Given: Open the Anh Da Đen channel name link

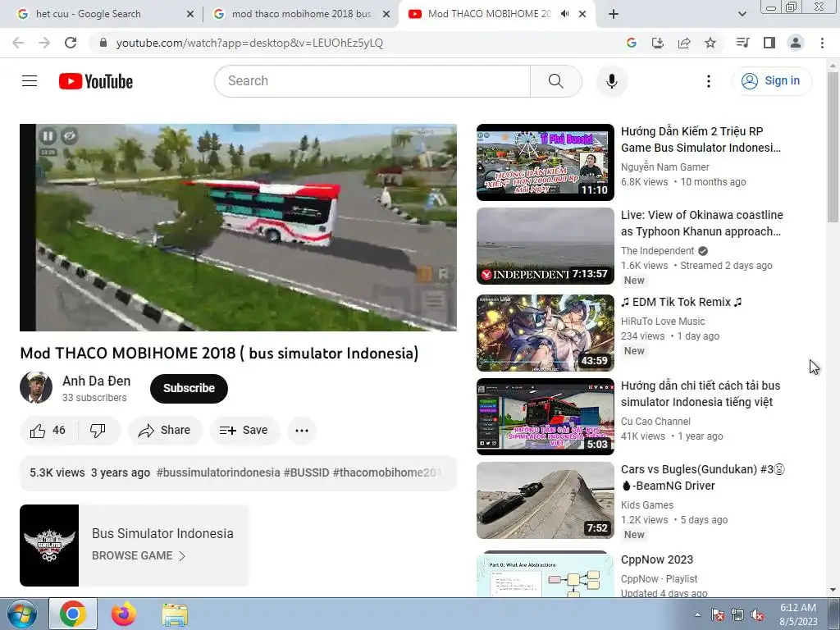Looking at the screenshot, I should (97, 381).
